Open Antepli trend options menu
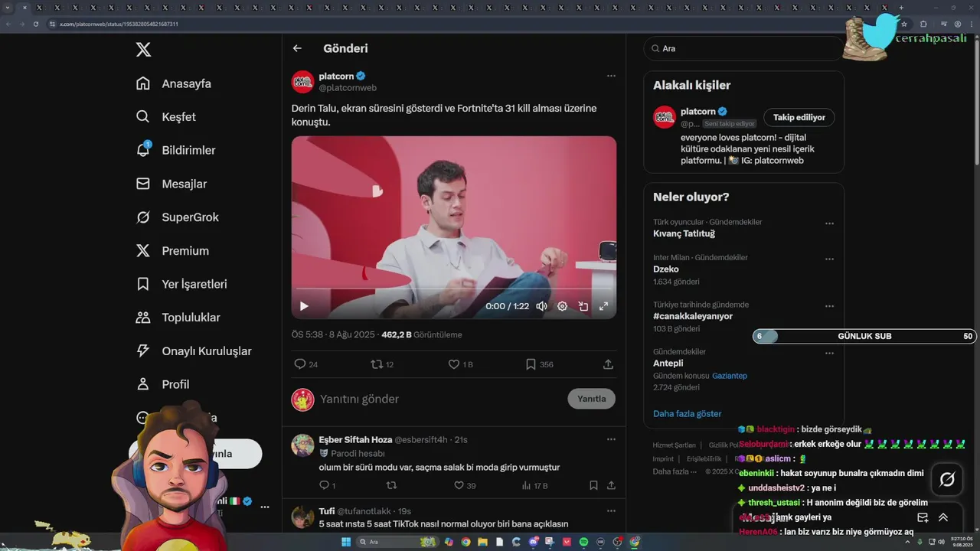This screenshot has width=980, height=551. [829, 354]
